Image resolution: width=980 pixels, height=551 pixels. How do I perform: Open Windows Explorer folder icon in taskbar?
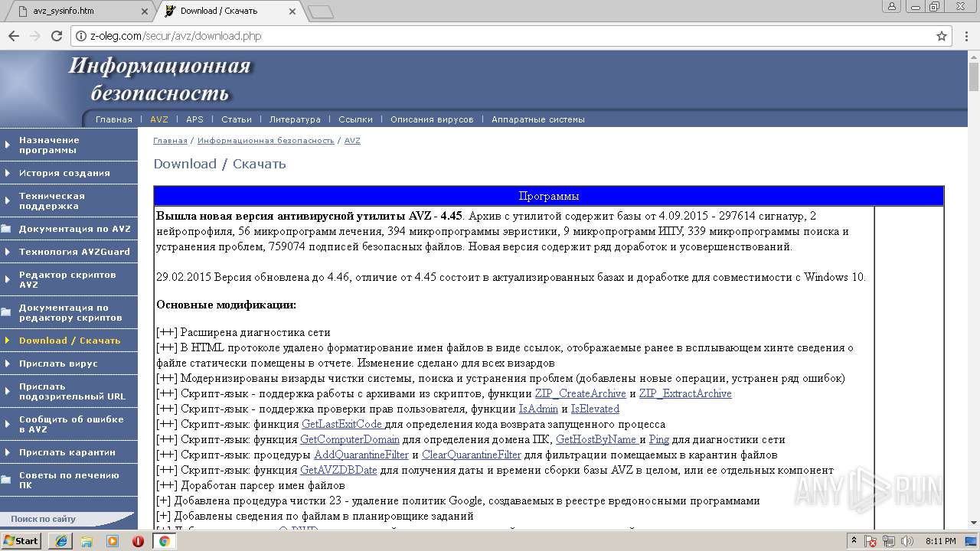tap(87, 541)
